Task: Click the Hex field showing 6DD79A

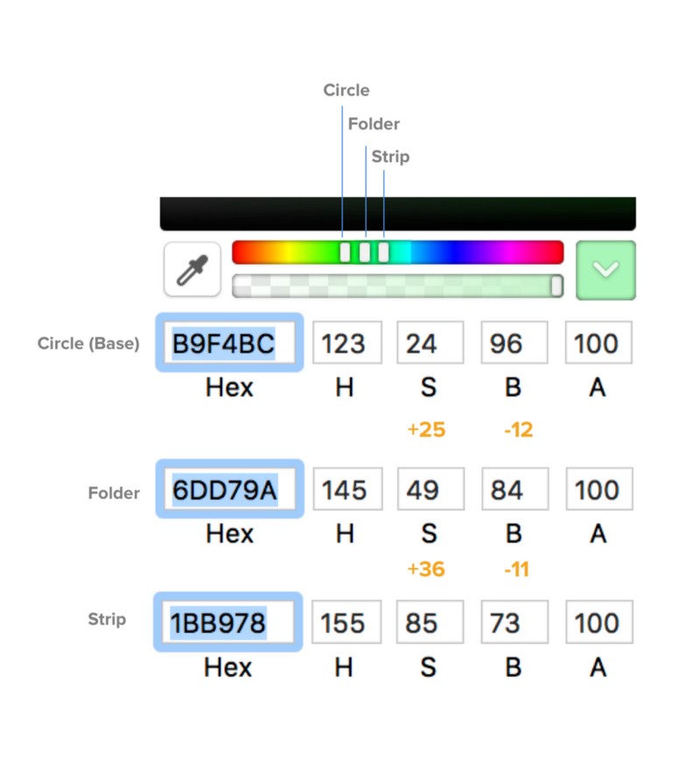Action: click(x=229, y=489)
